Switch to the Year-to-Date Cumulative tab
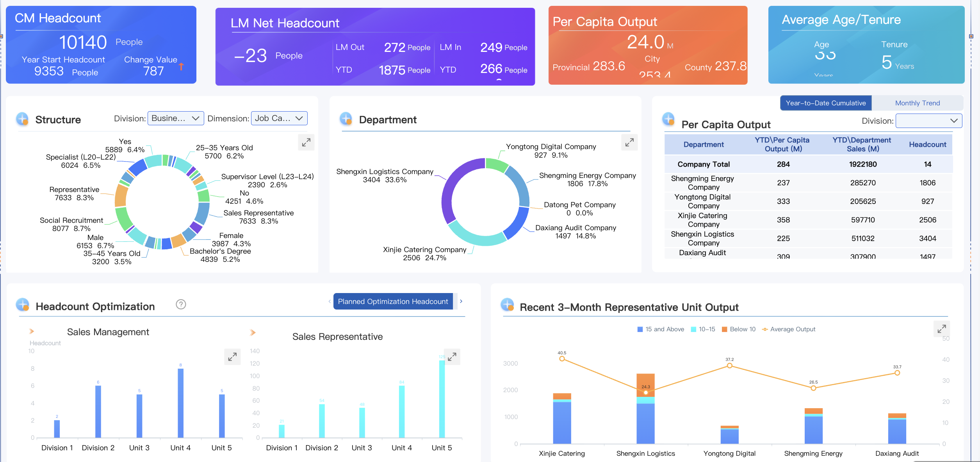This screenshot has width=980, height=462. (826, 103)
